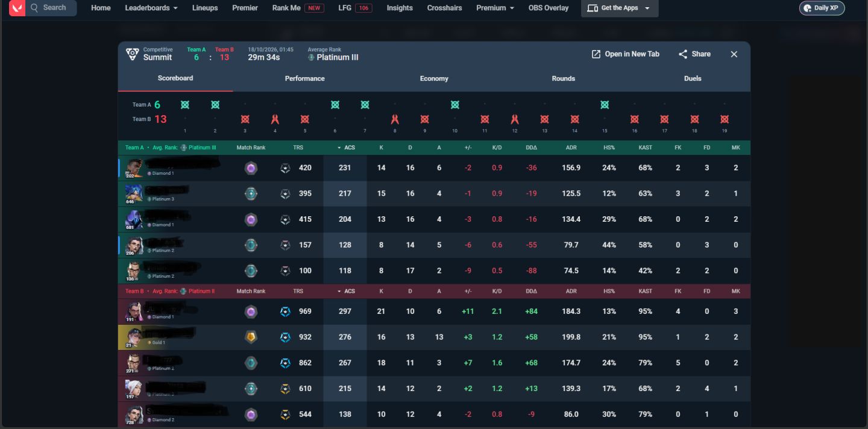Image resolution: width=868 pixels, height=429 pixels.
Task: Click the Team A KAST column header
Action: pyautogui.click(x=646, y=148)
